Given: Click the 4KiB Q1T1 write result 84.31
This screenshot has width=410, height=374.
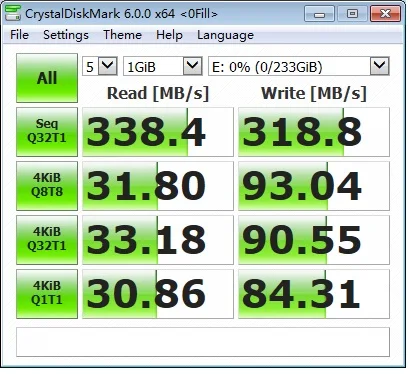Looking at the screenshot, I should 314,294.
